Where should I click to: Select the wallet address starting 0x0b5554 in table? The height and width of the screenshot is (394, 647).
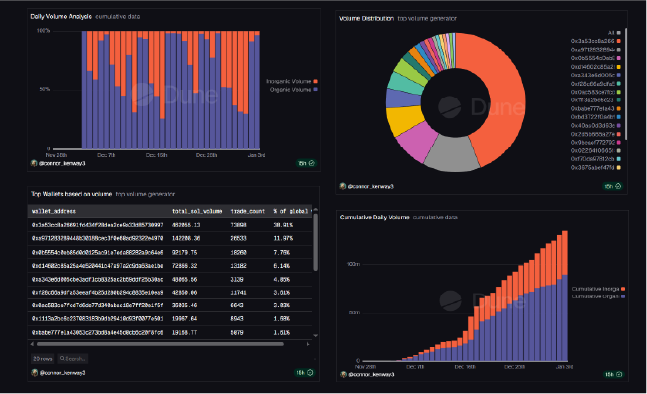(x=97, y=252)
